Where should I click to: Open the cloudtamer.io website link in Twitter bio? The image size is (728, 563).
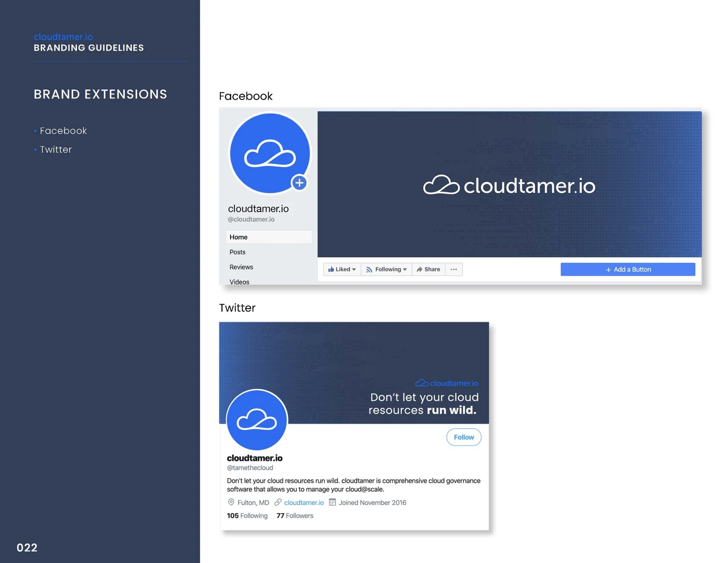[304, 503]
